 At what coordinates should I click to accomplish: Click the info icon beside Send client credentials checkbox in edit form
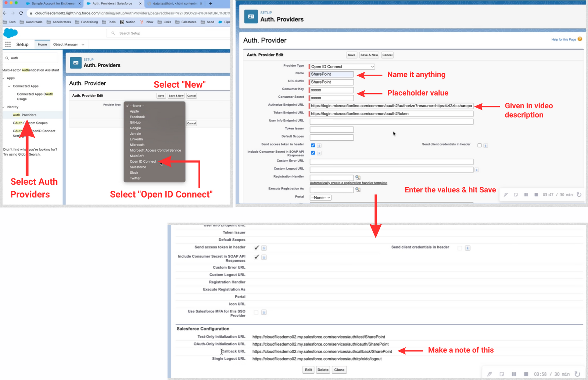(485, 145)
